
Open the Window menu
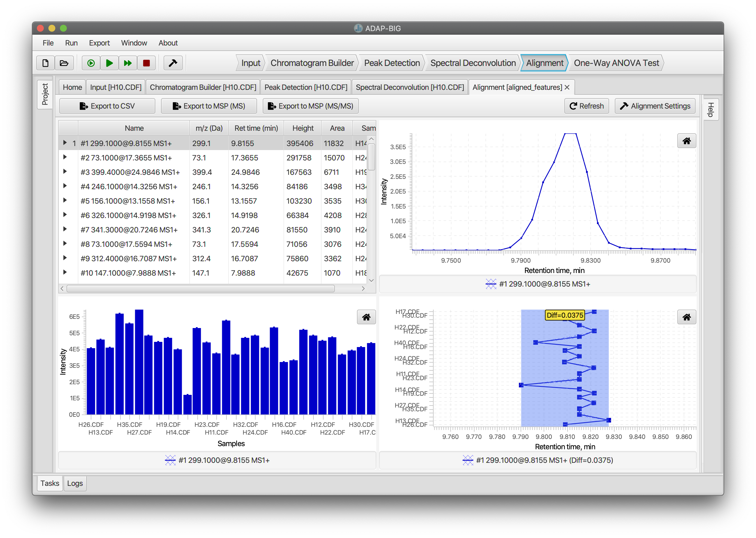click(x=134, y=43)
